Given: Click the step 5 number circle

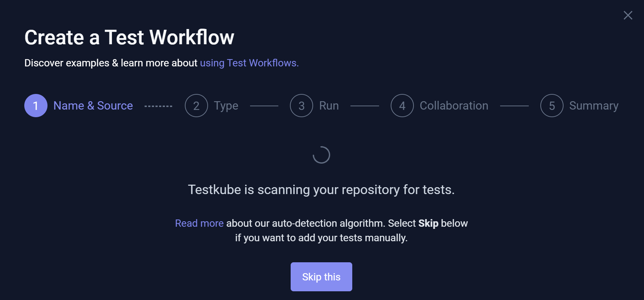Looking at the screenshot, I should [552, 106].
